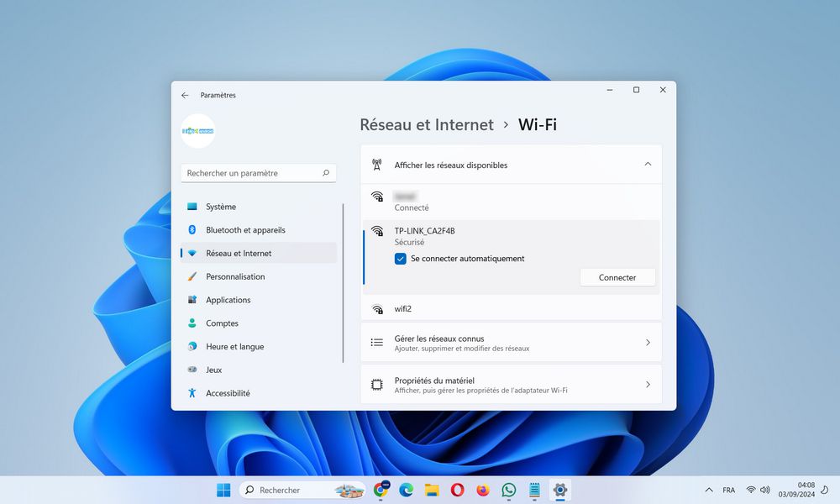Select the Personnalisation brush icon
The image size is (840, 504).
tap(192, 276)
